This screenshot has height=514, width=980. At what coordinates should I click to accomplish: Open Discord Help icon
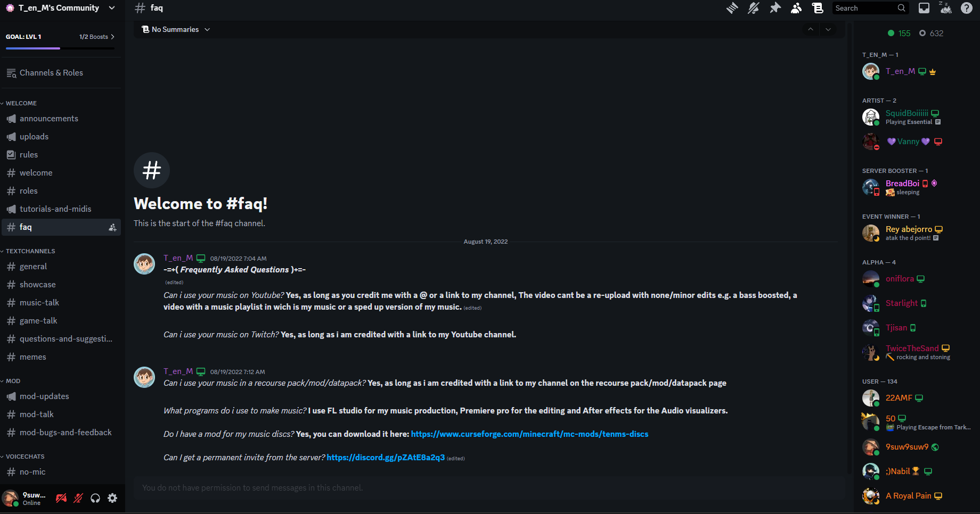(967, 8)
